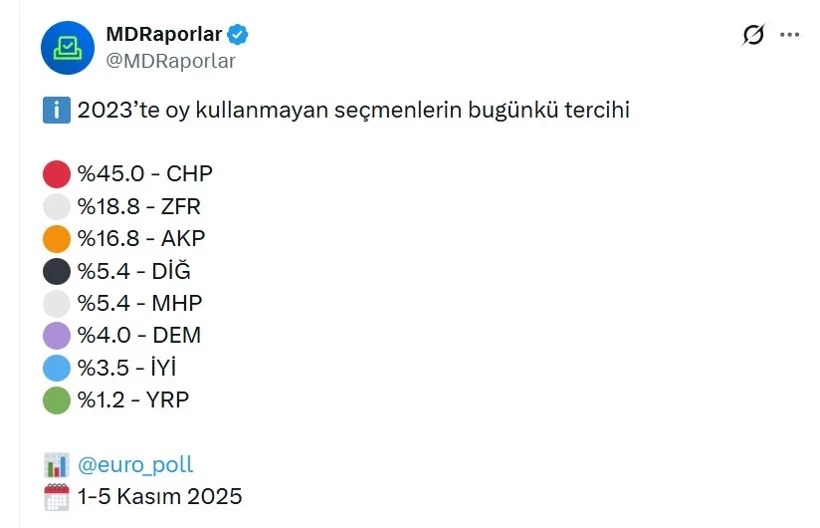Open the @MDRaporlar handle link
The height and width of the screenshot is (528, 820).
point(171,61)
